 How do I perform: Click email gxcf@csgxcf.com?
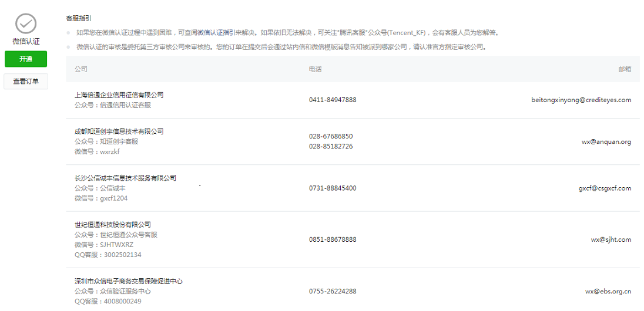pyautogui.click(x=605, y=188)
